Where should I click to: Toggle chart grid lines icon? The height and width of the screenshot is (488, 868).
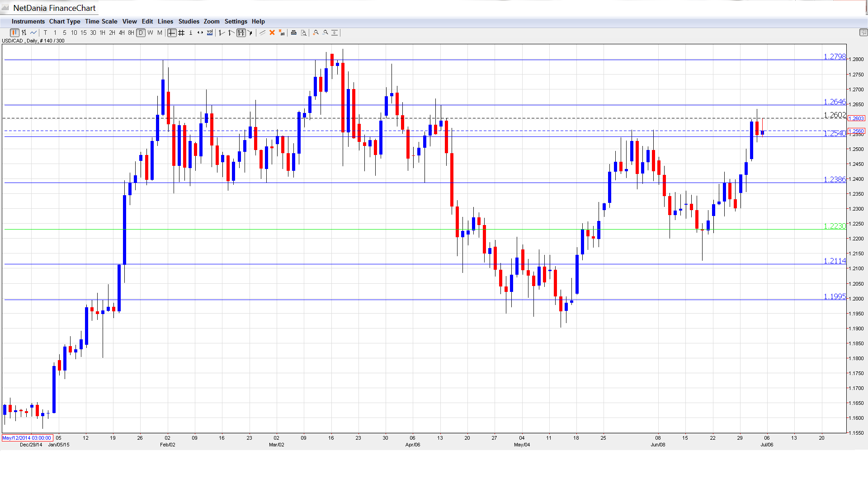click(181, 33)
